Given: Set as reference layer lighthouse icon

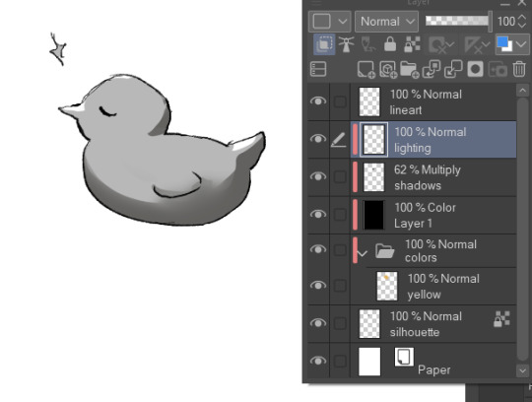Looking at the screenshot, I should (x=346, y=44).
